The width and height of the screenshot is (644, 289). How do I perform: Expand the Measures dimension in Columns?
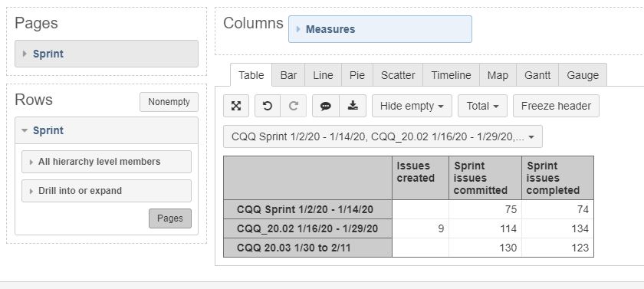pyautogui.click(x=380, y=29)
